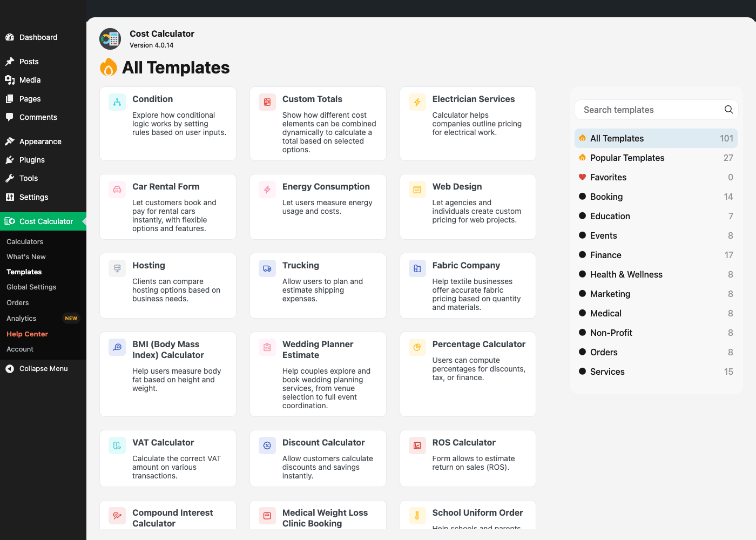Filter templates by Services category
This screenshot has height=540, width=756.
656,372
